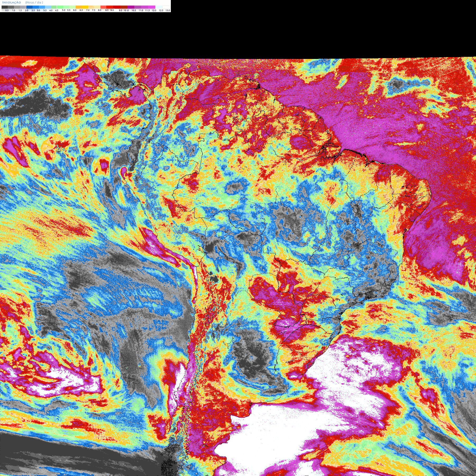
Task: Click the '8.0' legend value
Action: point(99,10)
